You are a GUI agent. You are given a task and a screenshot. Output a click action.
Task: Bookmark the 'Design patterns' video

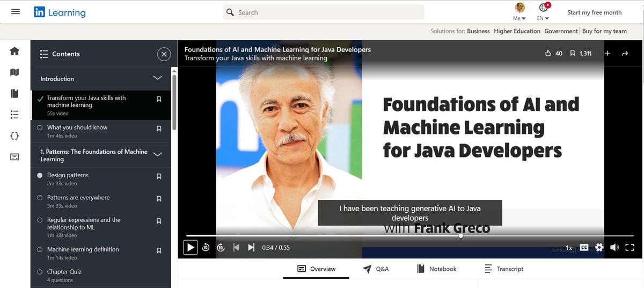tap(159, 176)
